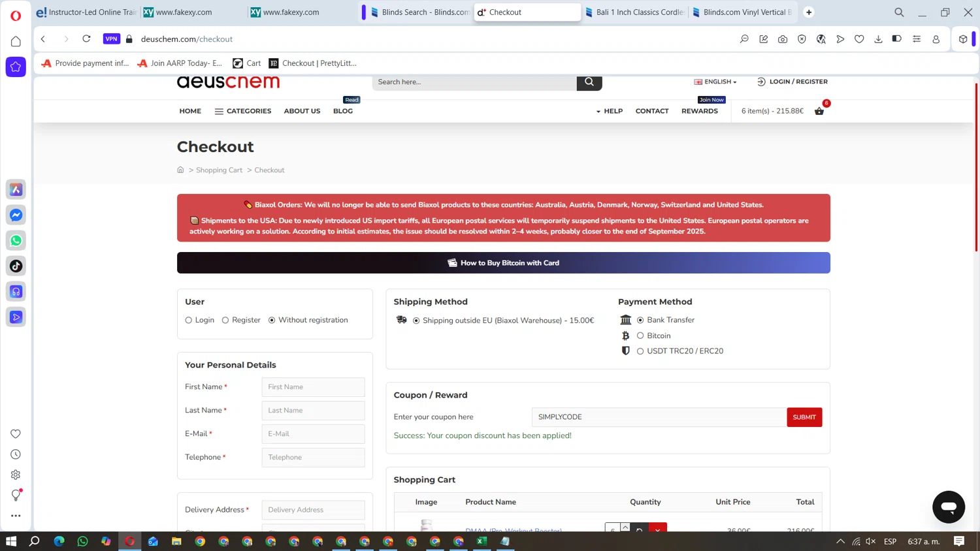Screen dimensions: 980x551
Task: Click the E-Mail field
Action: coord(313,434)
